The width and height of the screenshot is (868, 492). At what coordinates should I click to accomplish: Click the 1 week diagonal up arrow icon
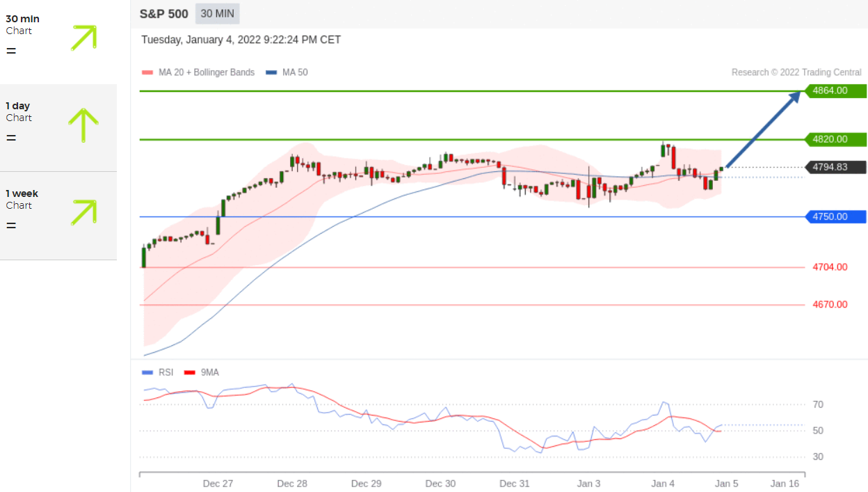(83, 212)
